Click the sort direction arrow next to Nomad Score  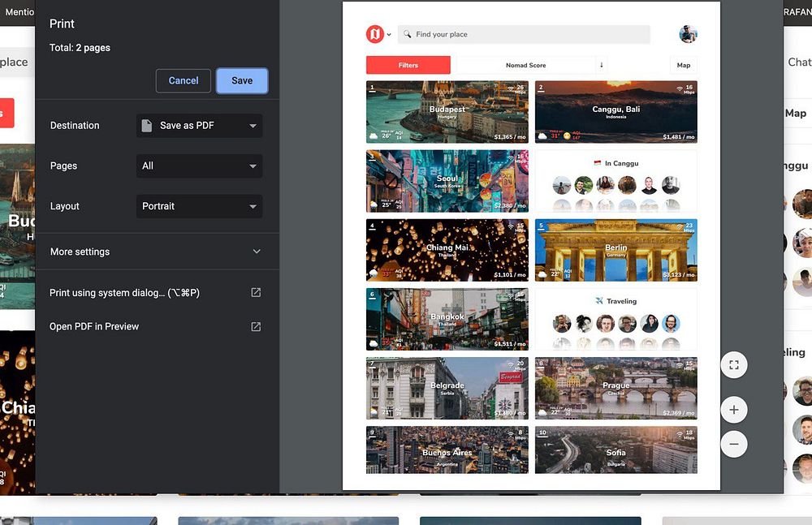tap(601, 65)
